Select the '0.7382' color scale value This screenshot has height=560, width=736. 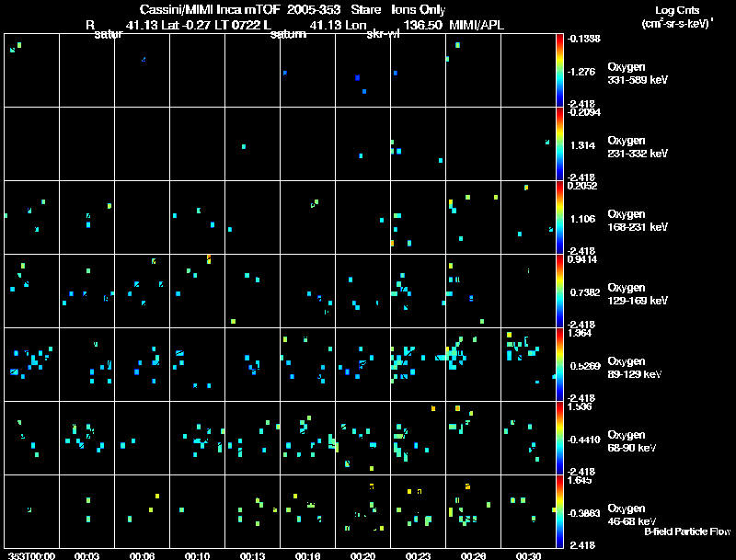[585, 292]
